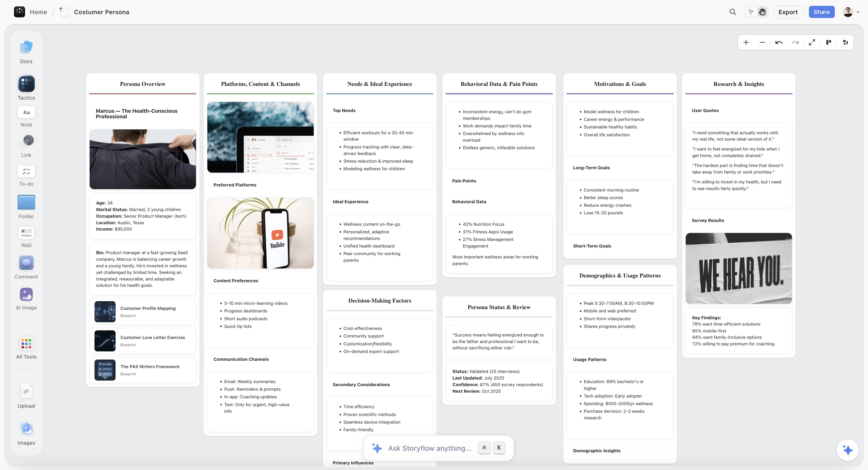The width and height of the screenshot is (868, 470).
Task: Undo the last action
Action: pyautogui.click(x=779, y=42)
